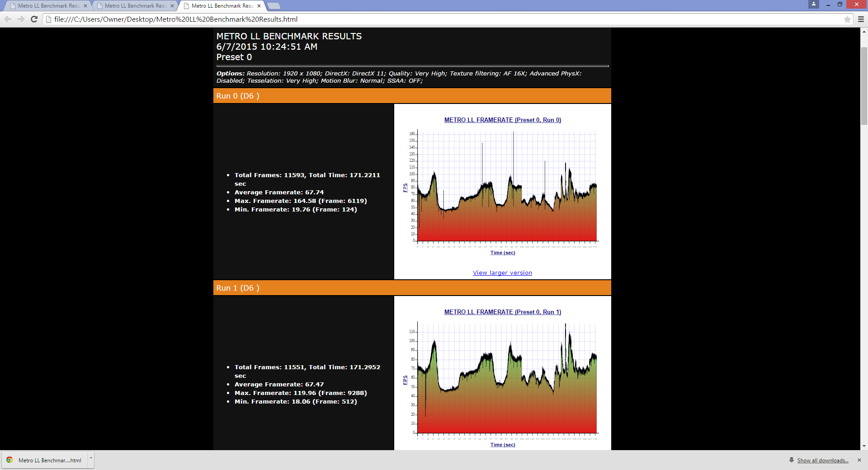The image size is (868, 470).
Task: Click the Time (sec) label under Run 0 chart
Action: point(503,253)
